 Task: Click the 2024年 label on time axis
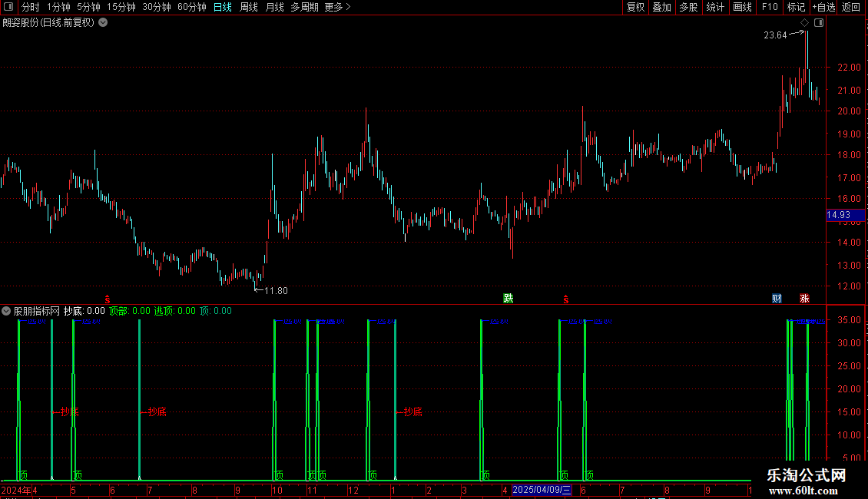pos(16,490)
